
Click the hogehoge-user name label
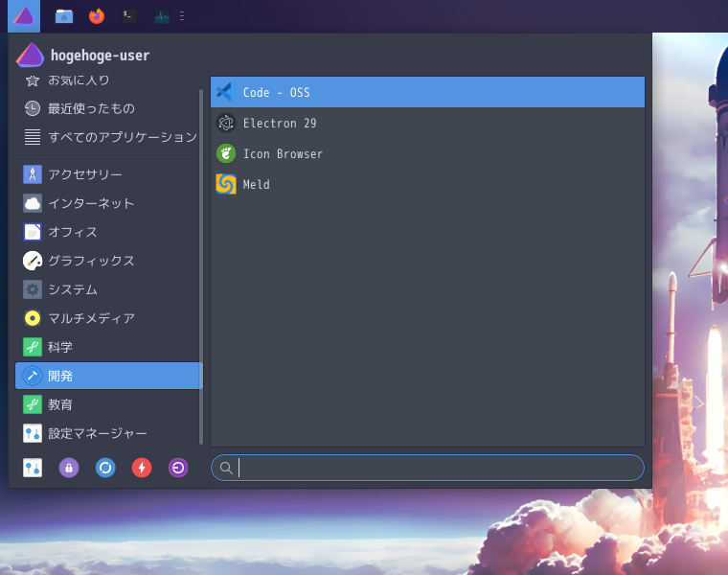click(101, 56)
